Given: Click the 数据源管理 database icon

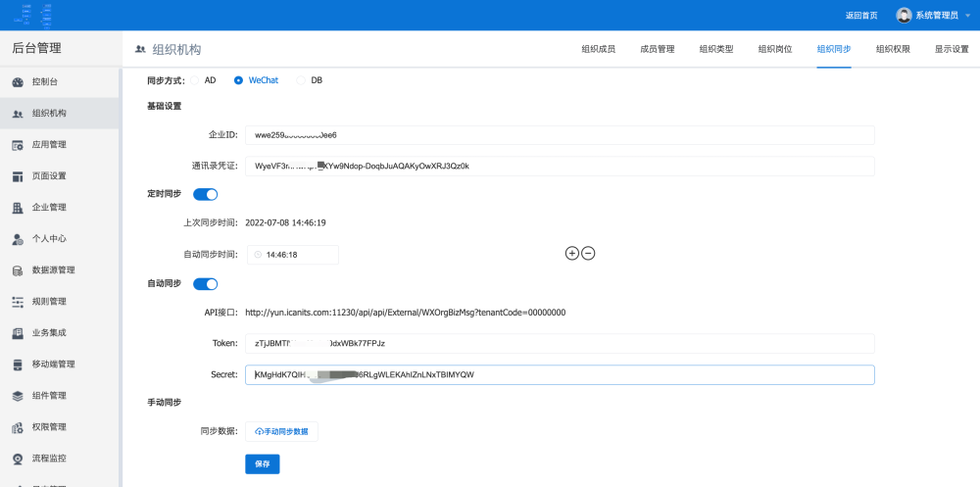Looking at the screenshot, I should [18, 270].
